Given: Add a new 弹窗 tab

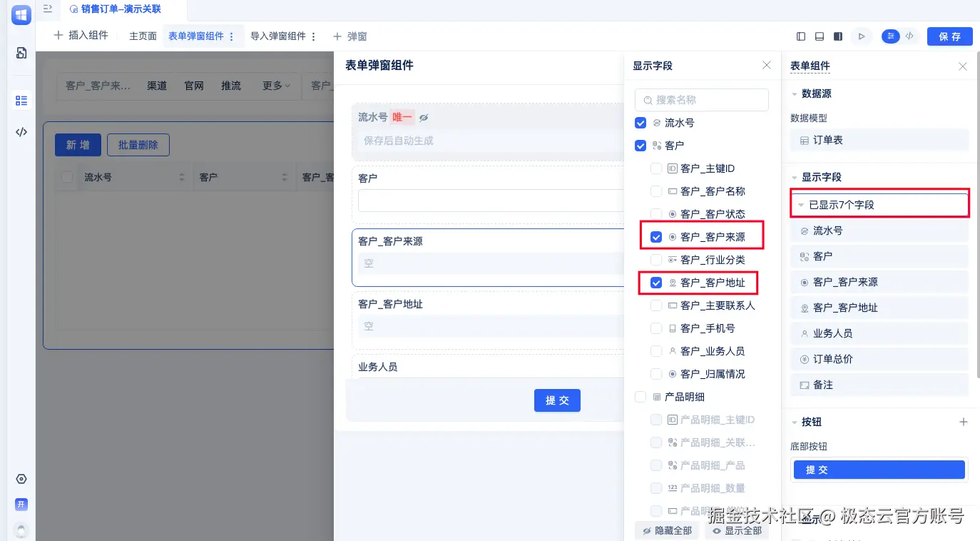Looking at the screenshot, I should click(x=350, y=36).
